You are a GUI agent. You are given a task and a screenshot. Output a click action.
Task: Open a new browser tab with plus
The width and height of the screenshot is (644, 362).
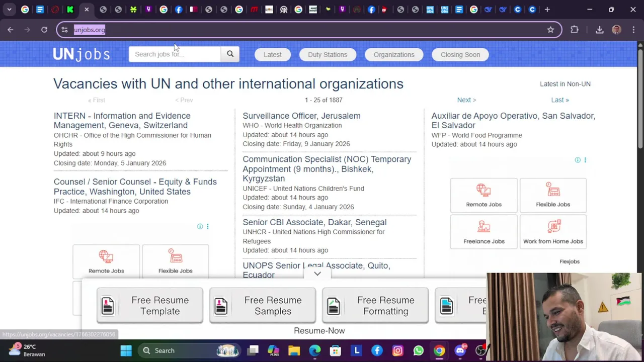point(547,9)
